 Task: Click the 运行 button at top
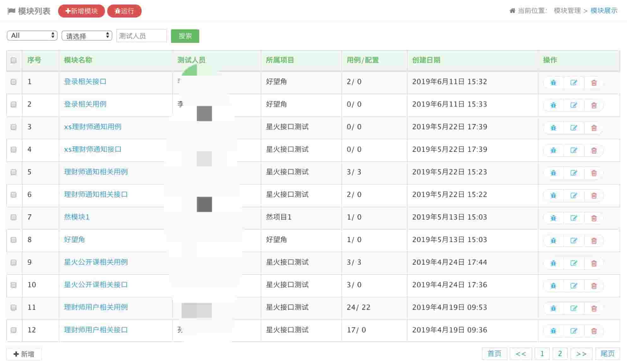pos(124,11)
